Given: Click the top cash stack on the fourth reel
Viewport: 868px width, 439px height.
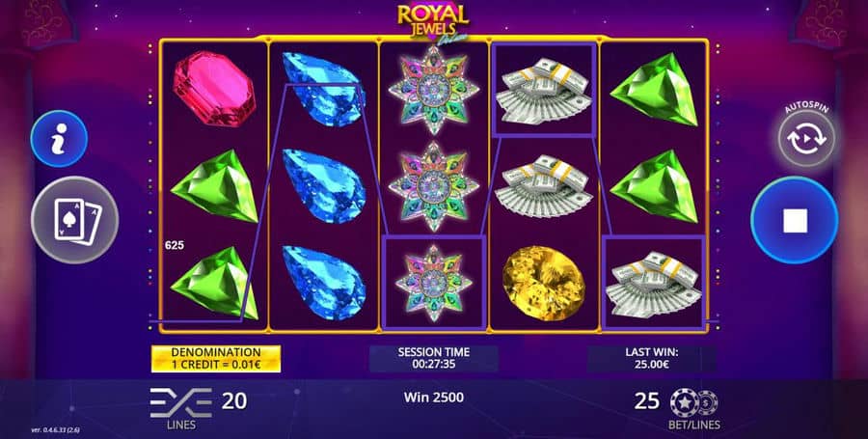Looking at the screenshot, I should [x=544, y=91].
